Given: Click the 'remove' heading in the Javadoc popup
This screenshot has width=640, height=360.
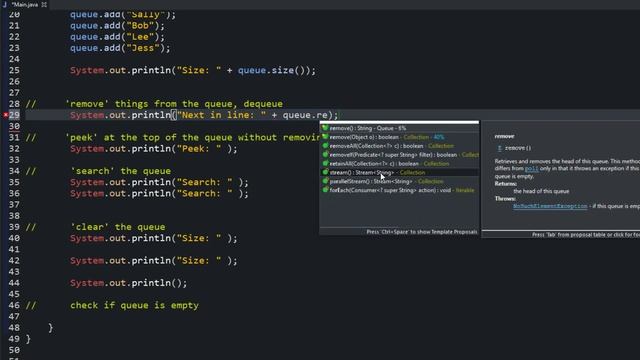Looking at the screenshot, I should click(504, 136).
